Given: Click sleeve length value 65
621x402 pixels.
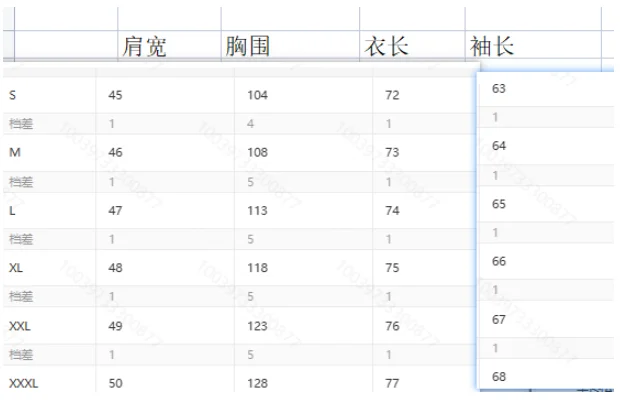Looking at the screenshot, I should click(499, 204).
